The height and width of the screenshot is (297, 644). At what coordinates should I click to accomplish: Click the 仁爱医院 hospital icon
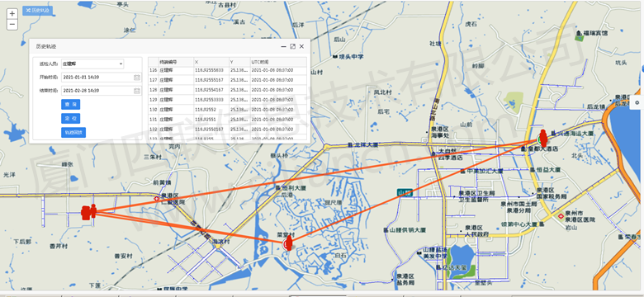pyautogui.click(x=157, y=199)
